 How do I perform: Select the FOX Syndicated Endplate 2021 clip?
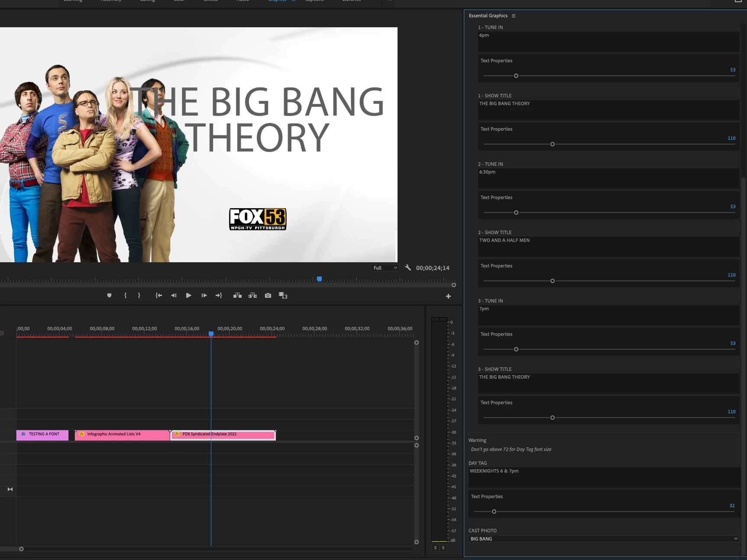pos(223,435)
